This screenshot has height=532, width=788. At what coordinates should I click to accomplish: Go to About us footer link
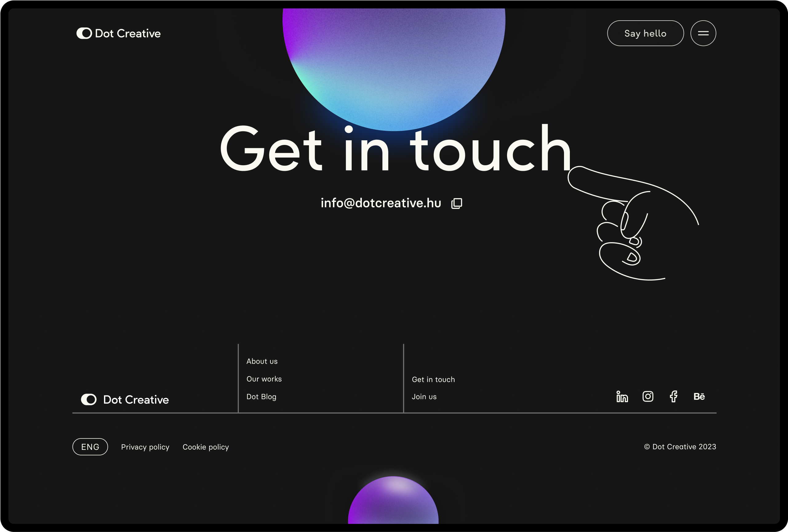[262, 361]
